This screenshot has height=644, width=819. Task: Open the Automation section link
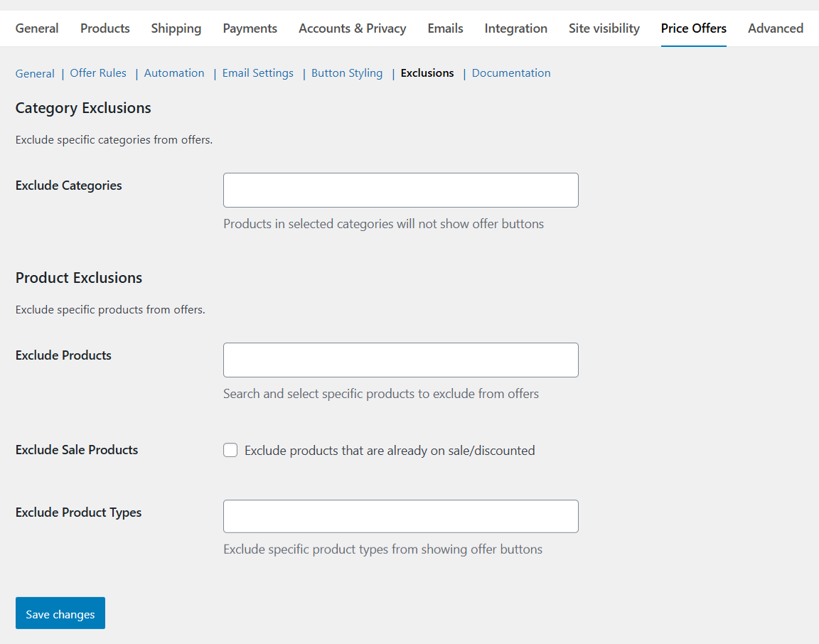click(174, 73)
